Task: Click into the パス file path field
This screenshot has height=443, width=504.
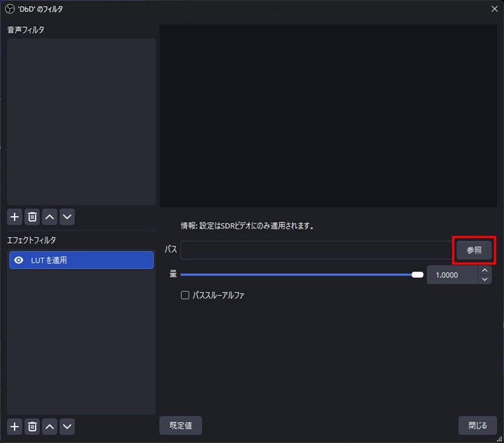Action: pyautogui.click(x=315, y=250)
